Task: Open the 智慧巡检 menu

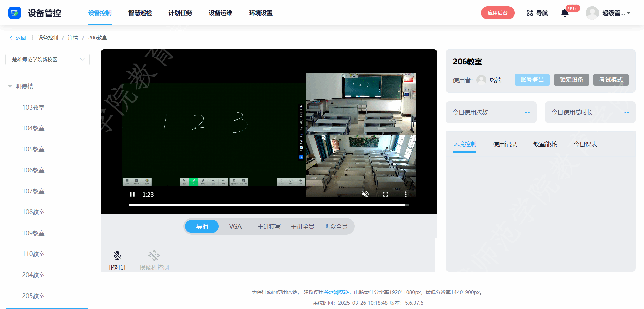Action: (x=140, y=13)
